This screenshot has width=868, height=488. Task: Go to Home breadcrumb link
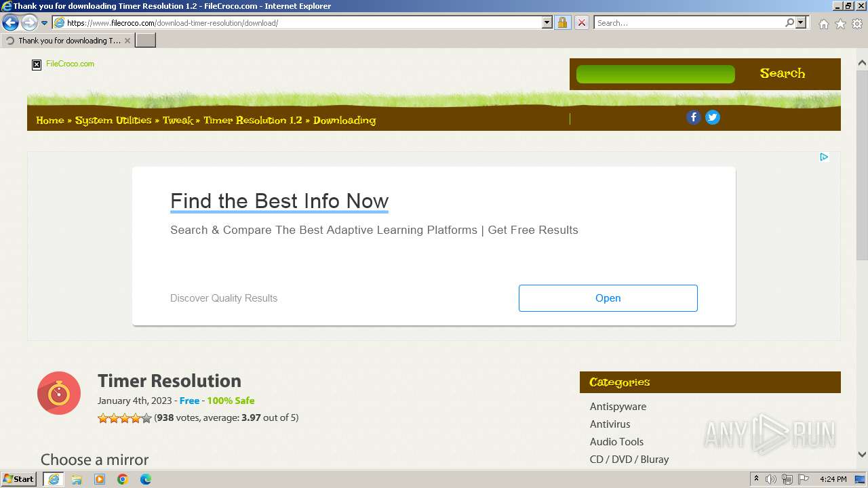(50, 120)
